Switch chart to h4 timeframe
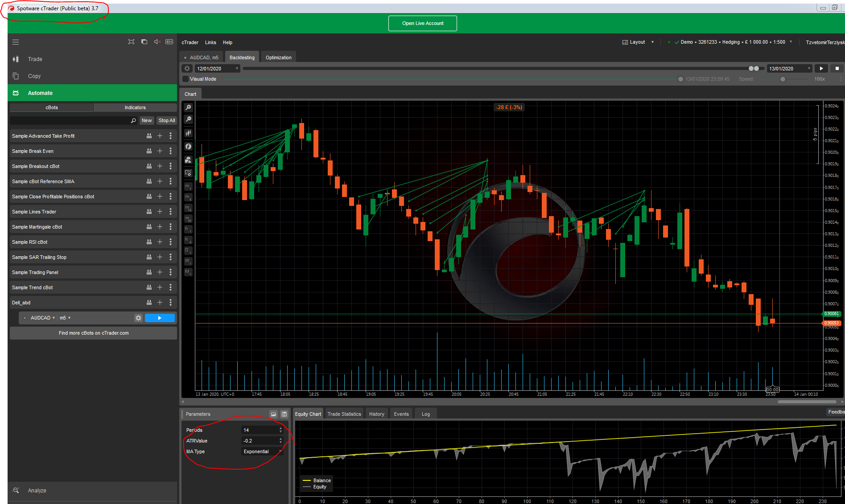Viewport: 845px width, 504px height. pos(188,240)
